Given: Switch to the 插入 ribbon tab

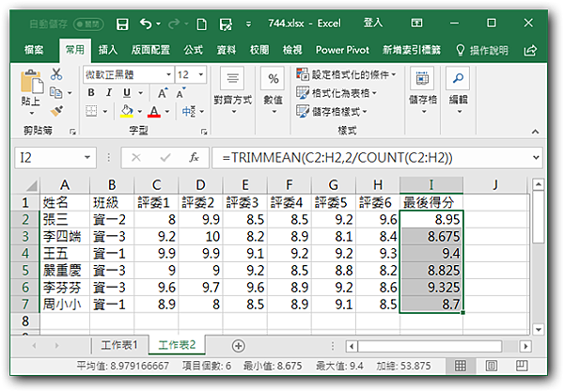Looking at the screenshot, I should click(108, 49).
